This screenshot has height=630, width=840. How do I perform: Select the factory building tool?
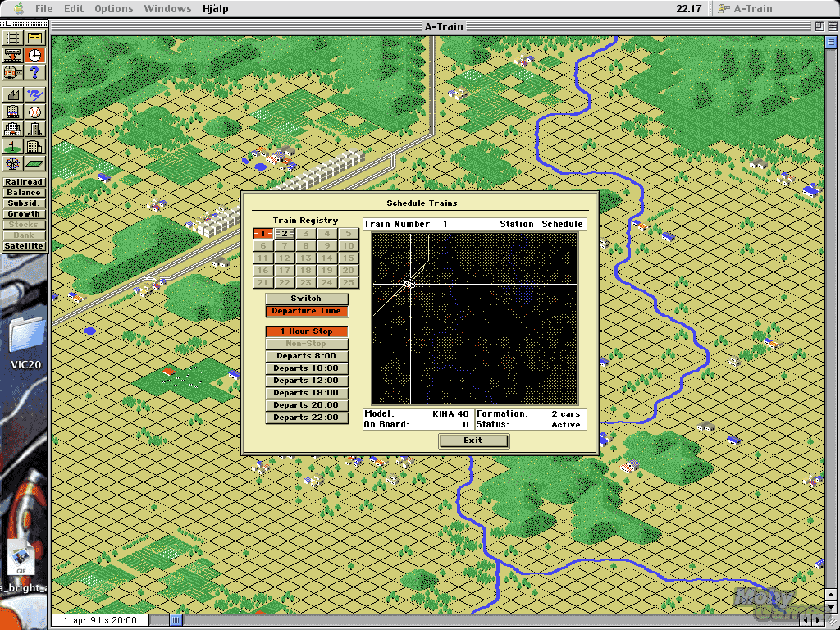[13, 95]
